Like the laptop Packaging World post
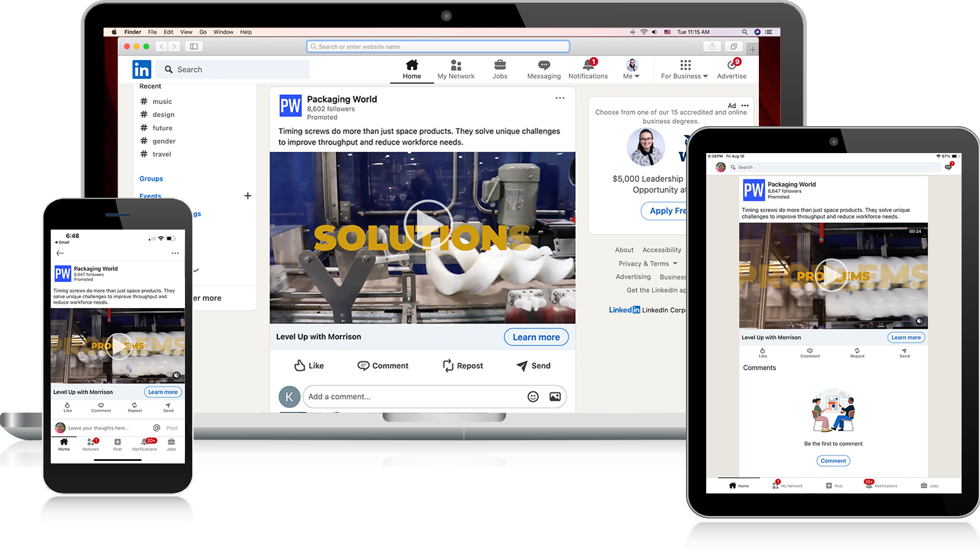Viewport: 980px width, 551px height. click(x=309, y=365)
